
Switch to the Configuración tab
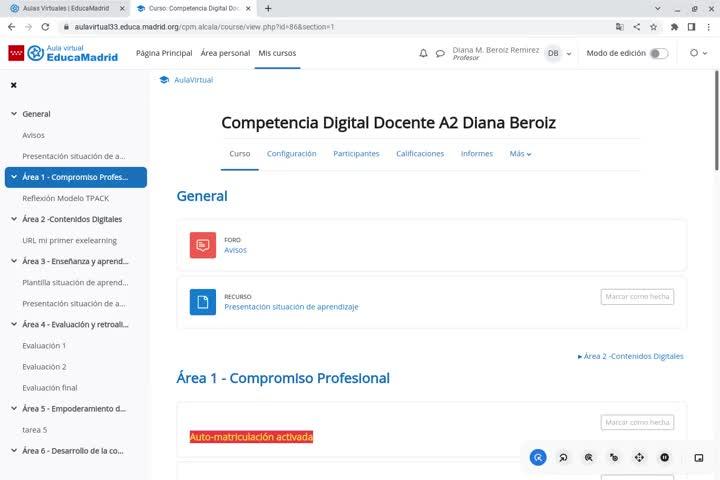click(x=292, y=153)
